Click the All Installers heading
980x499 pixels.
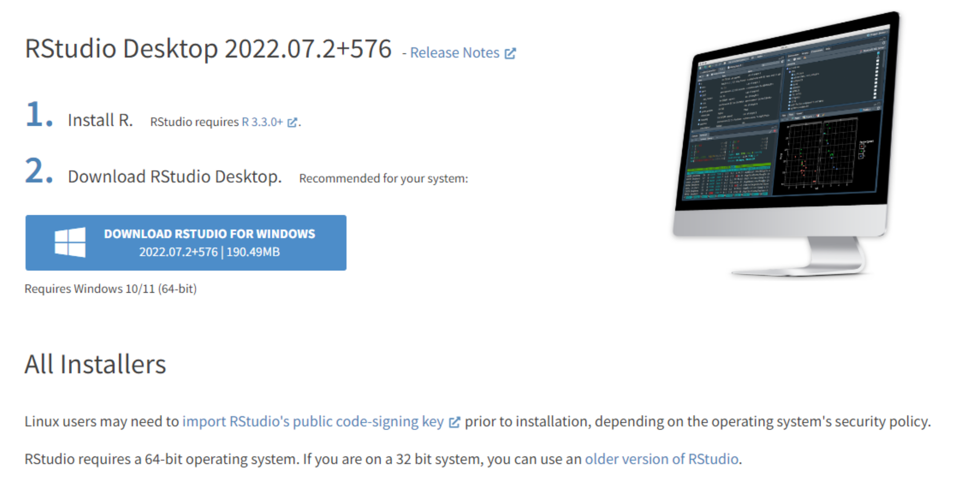click(95, 364)
